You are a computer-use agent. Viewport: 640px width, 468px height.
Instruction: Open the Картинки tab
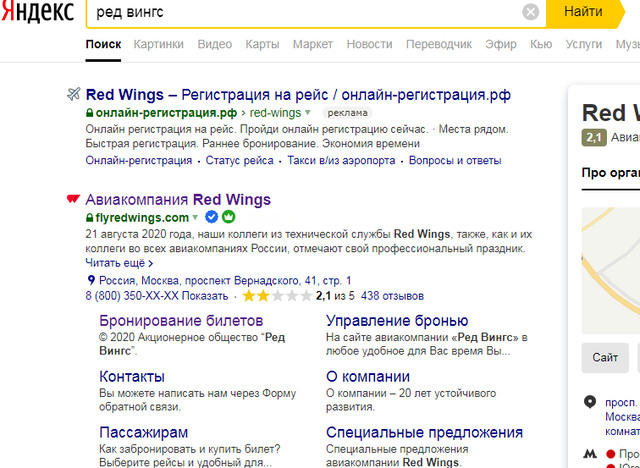[x=158, y=44]
